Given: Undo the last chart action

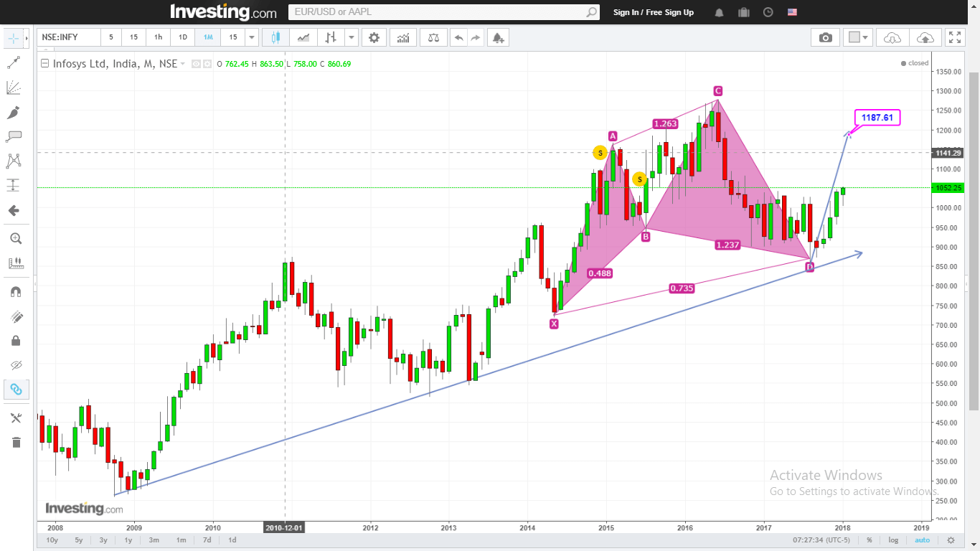Looking at the screenshot, I should pos(458,37).
